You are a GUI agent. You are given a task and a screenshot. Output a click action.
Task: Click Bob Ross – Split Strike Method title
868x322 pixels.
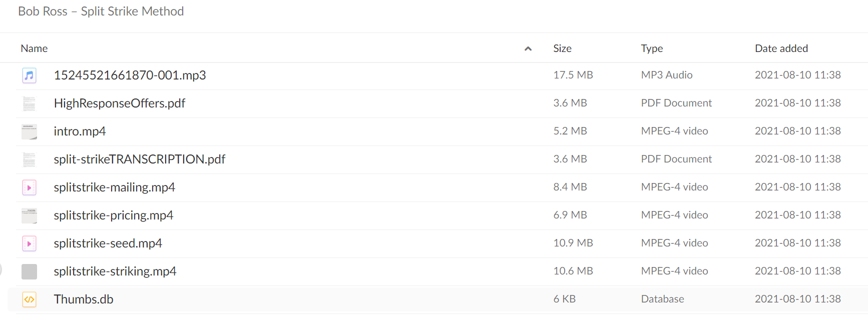[101, 11]
